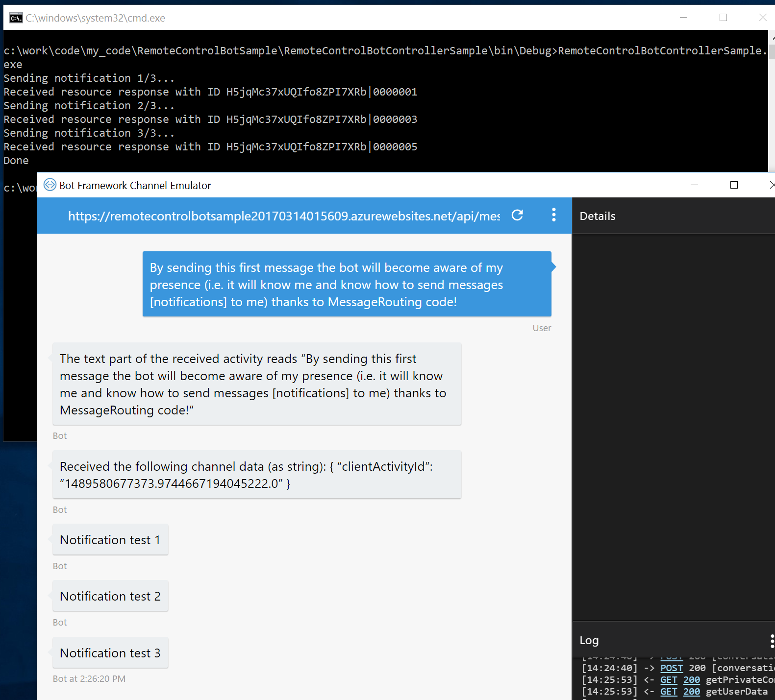
Task: Click the 'User' label under blue message
Action: (x=542, y=328)
